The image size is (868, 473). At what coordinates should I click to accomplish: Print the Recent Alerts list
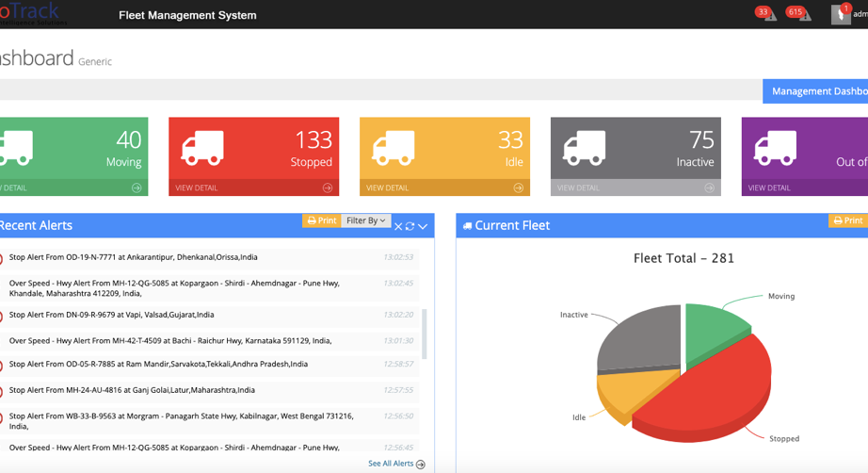[322, 220]
